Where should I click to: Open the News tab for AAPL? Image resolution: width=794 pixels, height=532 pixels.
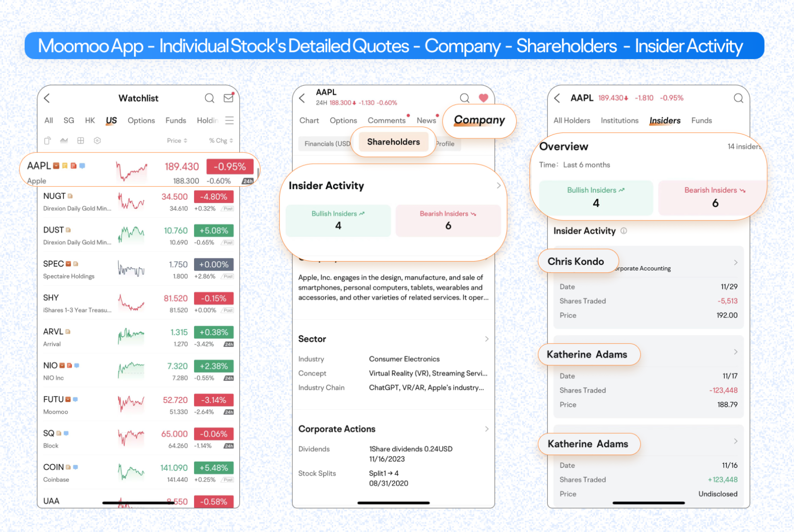point(426,121)
